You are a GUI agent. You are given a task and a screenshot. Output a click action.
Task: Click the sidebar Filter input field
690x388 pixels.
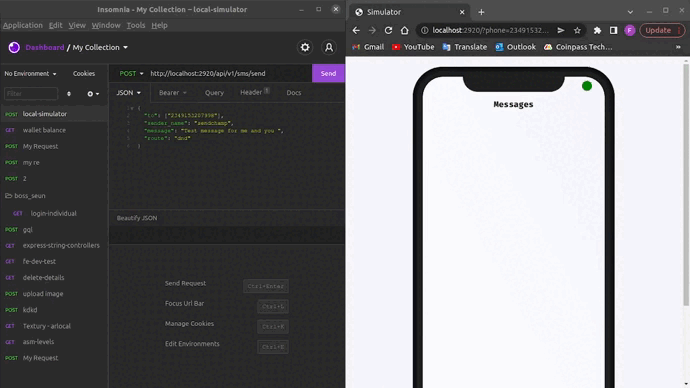click(x=31, y=94)
